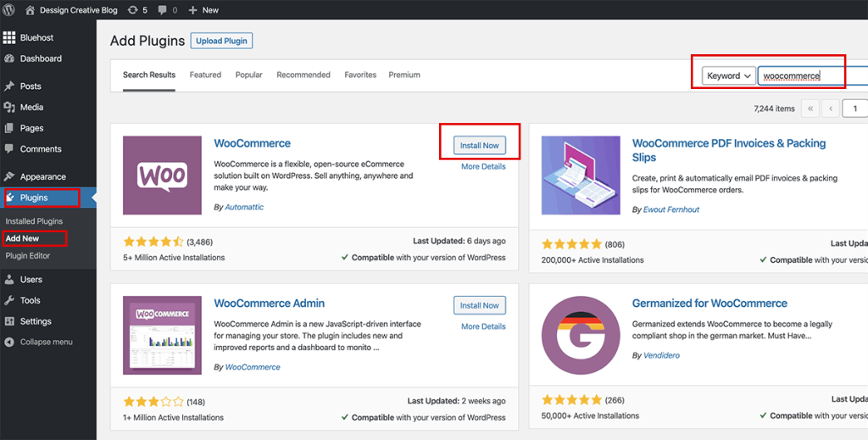Switch to Favorites tab
The height and width of the screenshot is (440, 868).
click(360, 75)
